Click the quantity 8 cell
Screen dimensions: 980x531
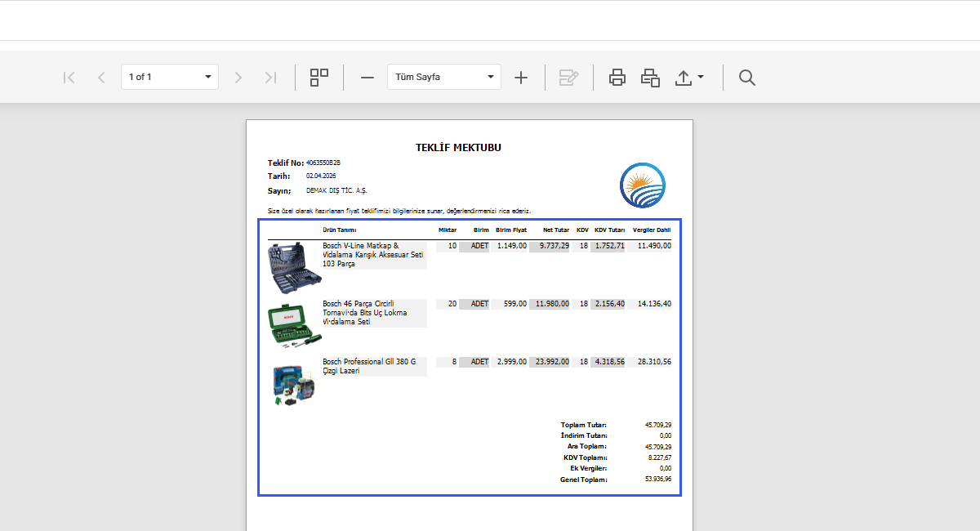pyautogui.click(x=447, y=362)
